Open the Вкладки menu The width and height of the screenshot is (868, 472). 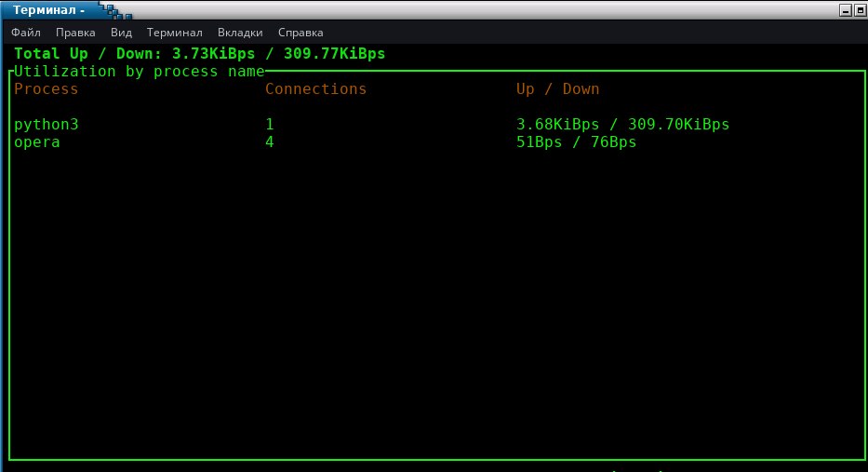click(x=240, y=33)
